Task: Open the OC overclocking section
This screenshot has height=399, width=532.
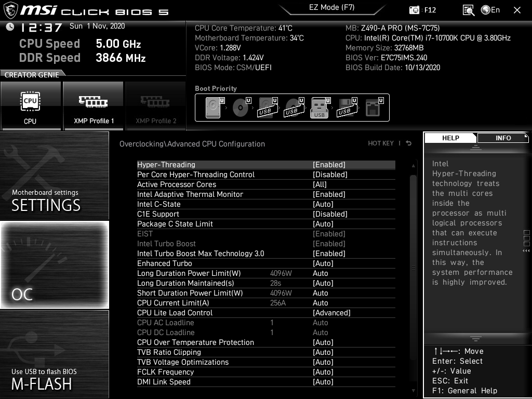Action: (55, 264)
